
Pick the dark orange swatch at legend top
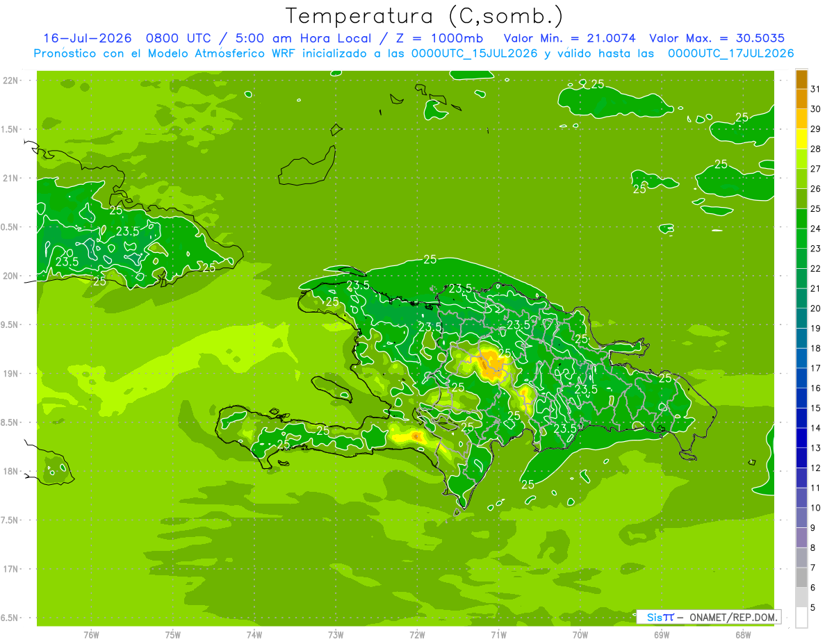[x=801, y=79]
